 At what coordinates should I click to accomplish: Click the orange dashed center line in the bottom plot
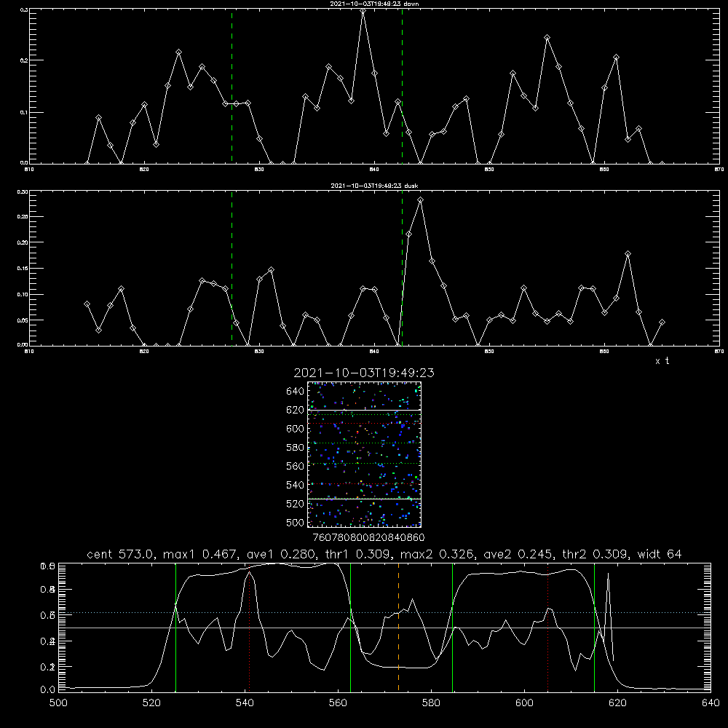click(398, 627)
